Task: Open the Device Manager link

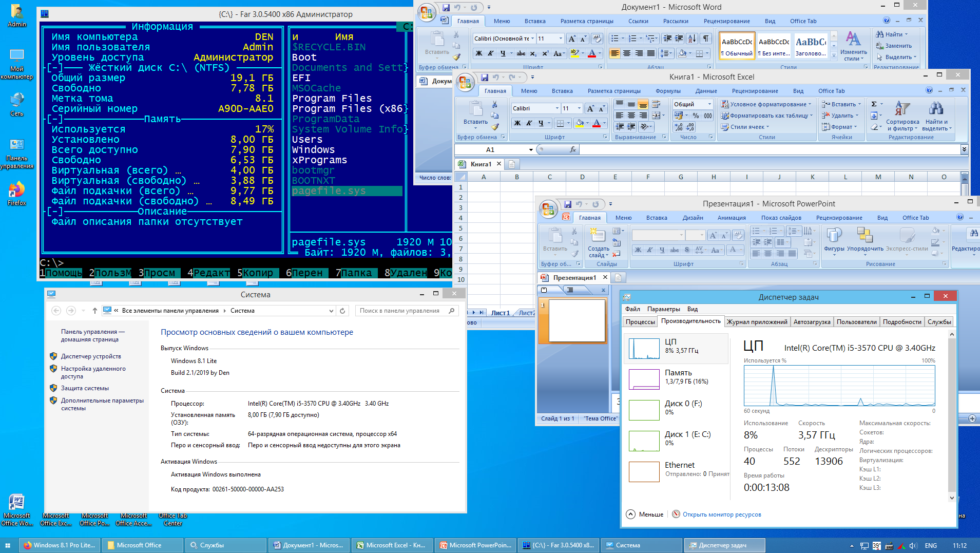Action: 91,356
